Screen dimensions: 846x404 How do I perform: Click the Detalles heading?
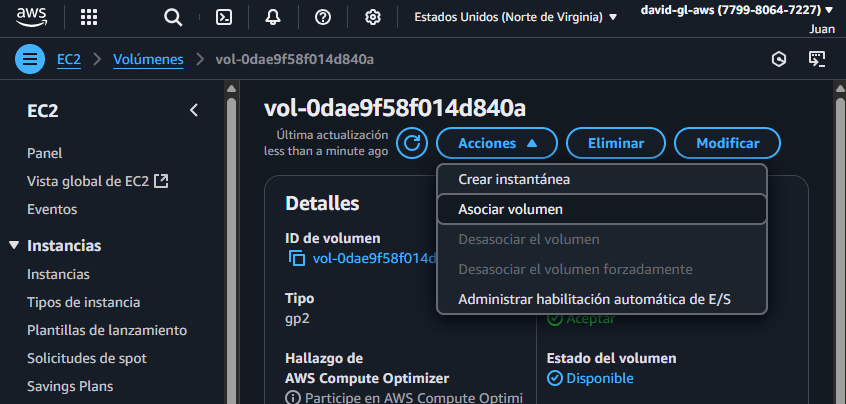point(322,203)
